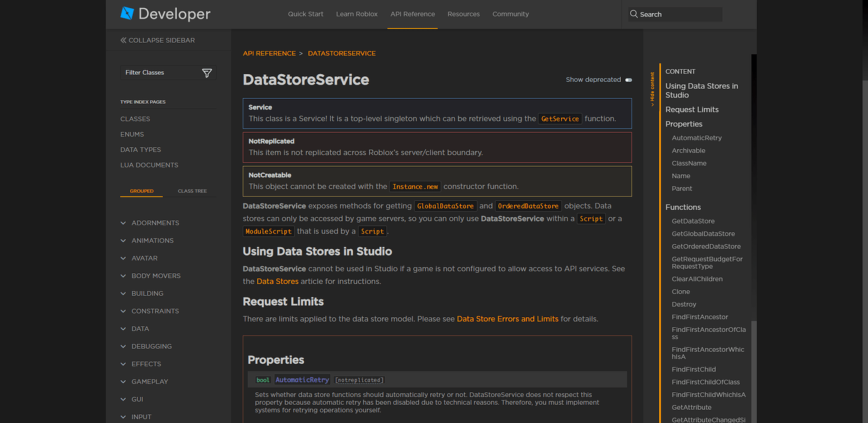Open class filtering via the funnel icon
This screenshot has height=423, width=868.
[x=207, y=73]
